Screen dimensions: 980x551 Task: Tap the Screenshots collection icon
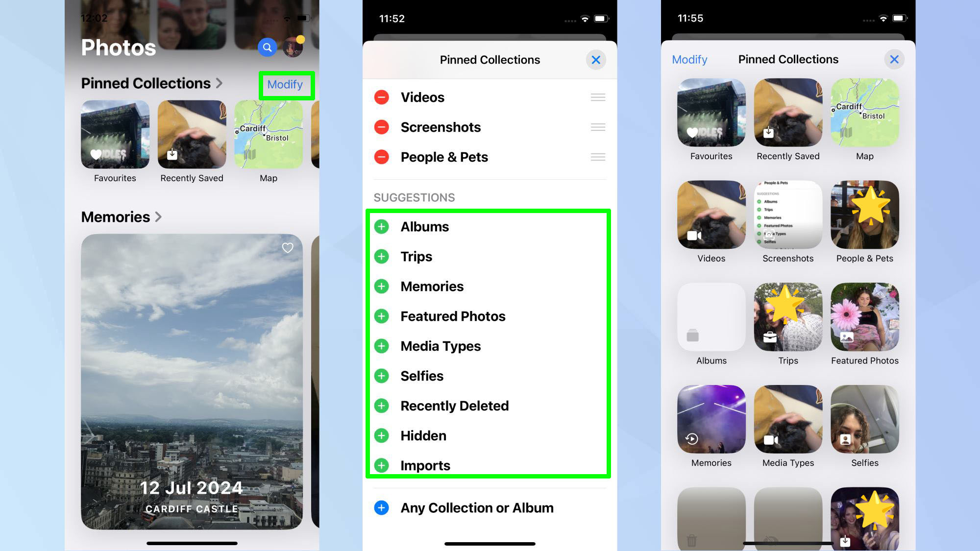pyautogui.click(x=788, y=215)
